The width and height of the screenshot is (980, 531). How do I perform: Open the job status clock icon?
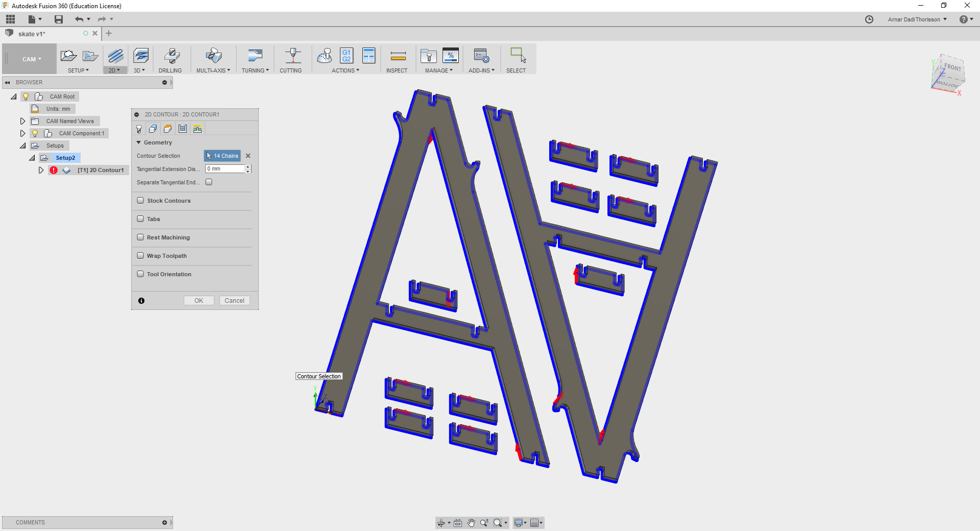869,19
